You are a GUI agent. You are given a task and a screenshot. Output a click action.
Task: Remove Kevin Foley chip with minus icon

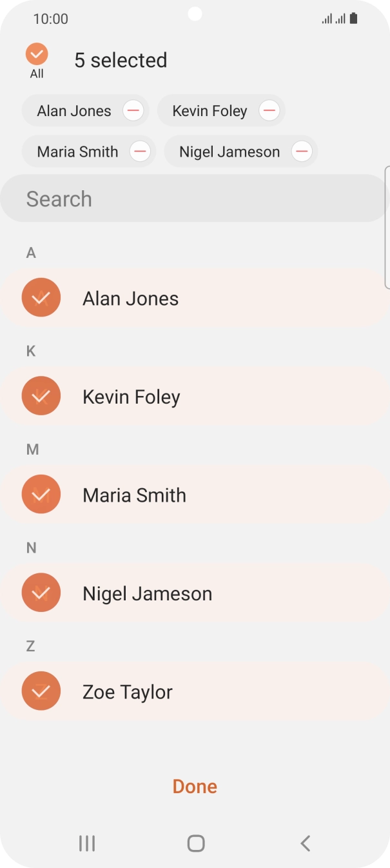point(269,111)
